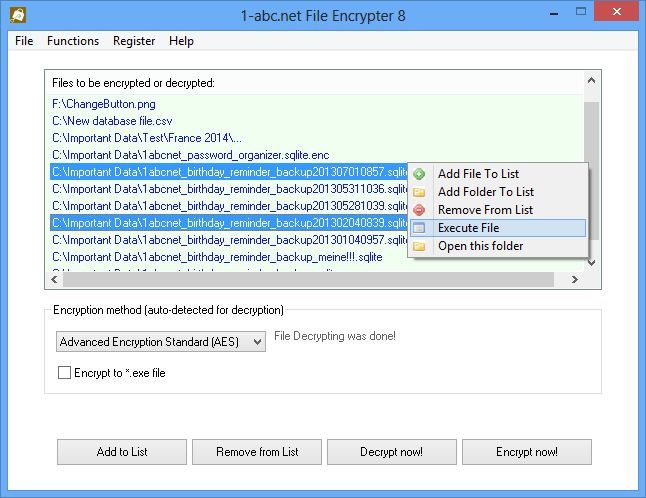Click the window icon beside Execute File

[419, 228]
